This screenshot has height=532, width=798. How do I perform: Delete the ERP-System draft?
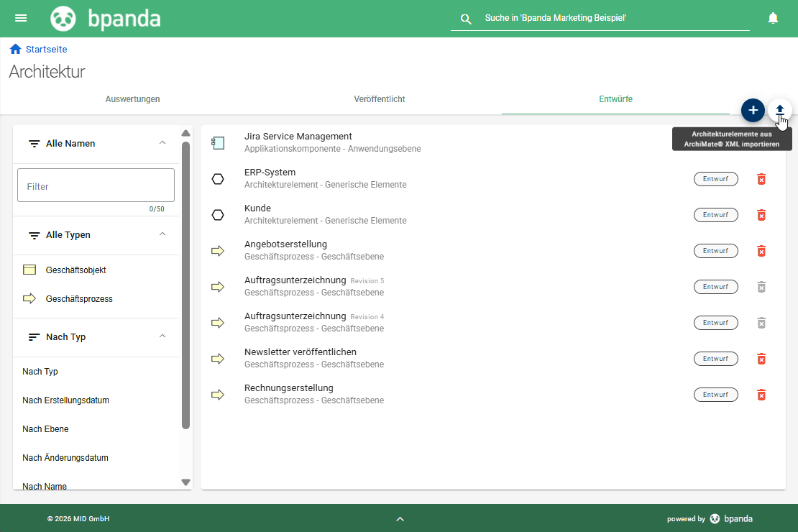(x=761, y=179)
